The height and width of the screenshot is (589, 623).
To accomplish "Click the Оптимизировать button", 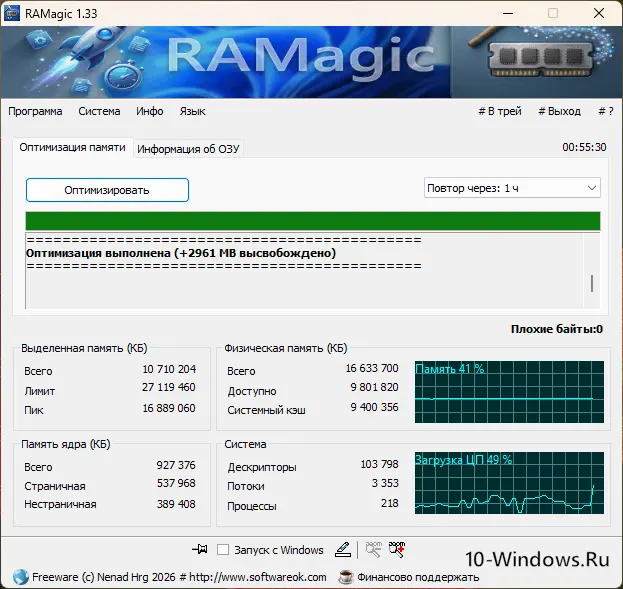I will [107, 190].
